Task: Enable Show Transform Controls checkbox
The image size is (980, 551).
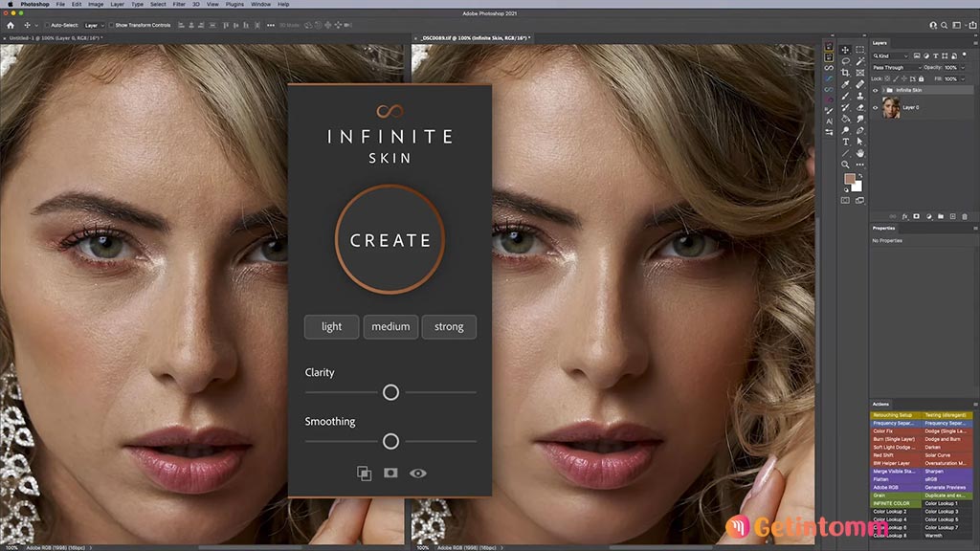Action: (111, 25)
